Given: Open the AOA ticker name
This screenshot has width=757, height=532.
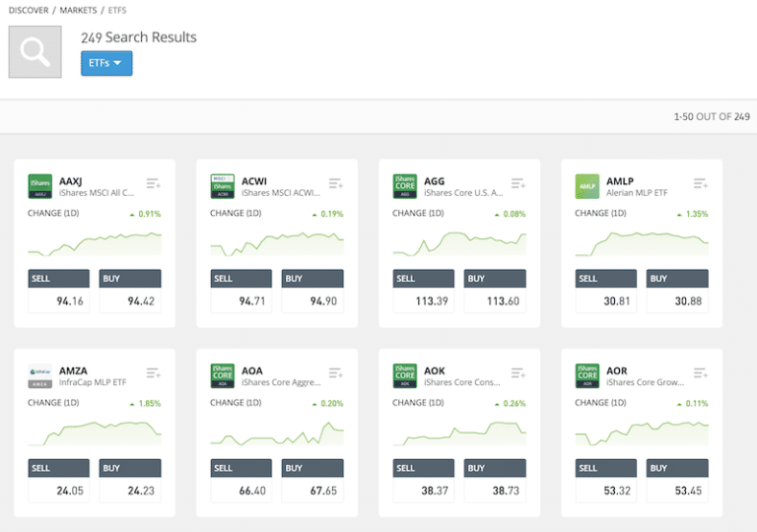Looking at the screenshot, I should (250, 371).
